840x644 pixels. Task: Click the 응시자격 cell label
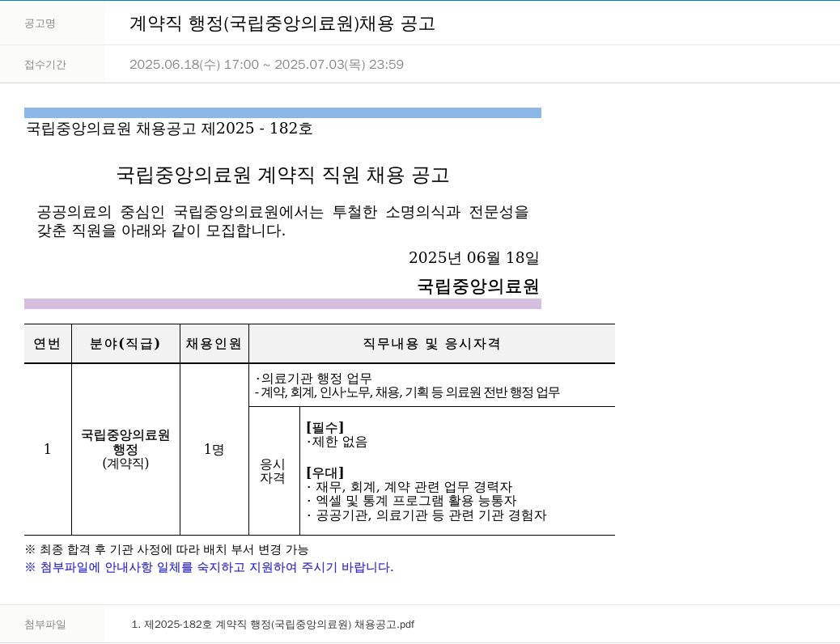coord(273,471)
